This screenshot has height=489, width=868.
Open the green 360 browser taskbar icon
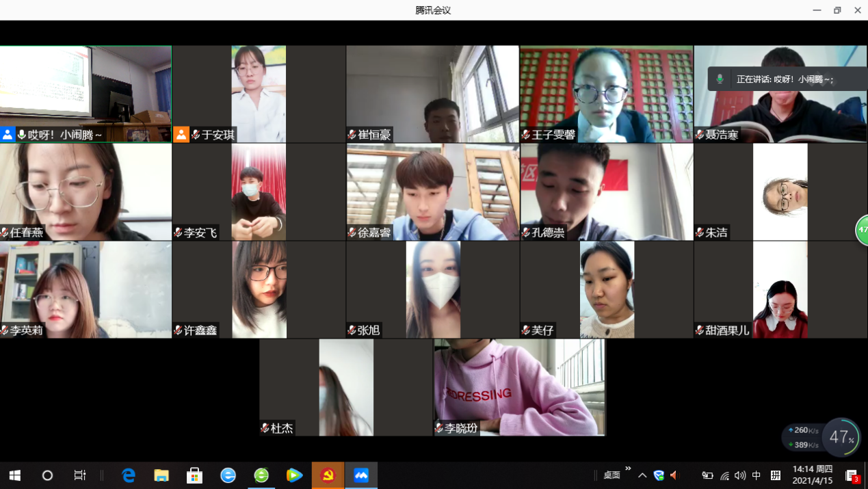point(261,475)
